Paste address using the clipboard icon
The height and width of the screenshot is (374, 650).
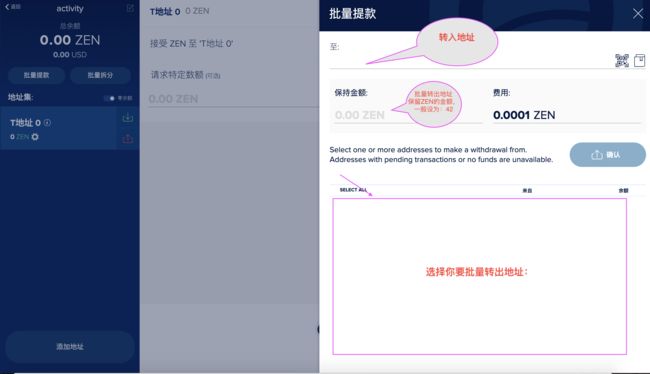click(640, 61)
